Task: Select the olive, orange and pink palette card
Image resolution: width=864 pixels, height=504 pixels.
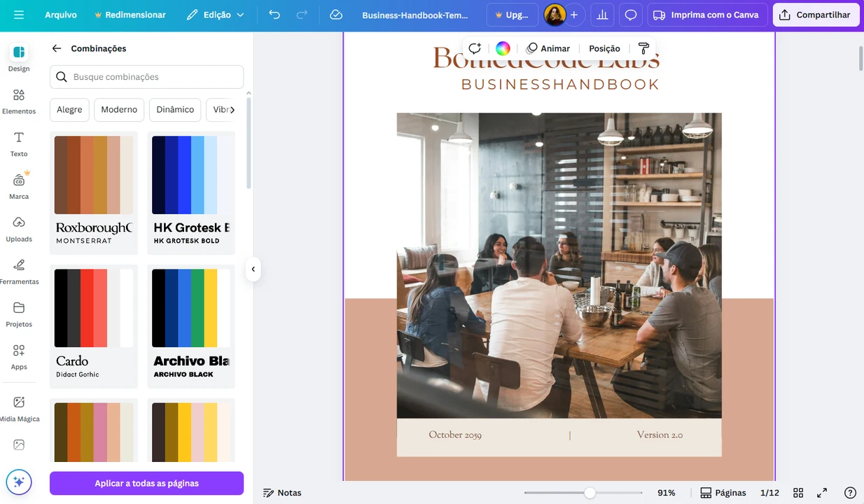Action: [94, 430]
